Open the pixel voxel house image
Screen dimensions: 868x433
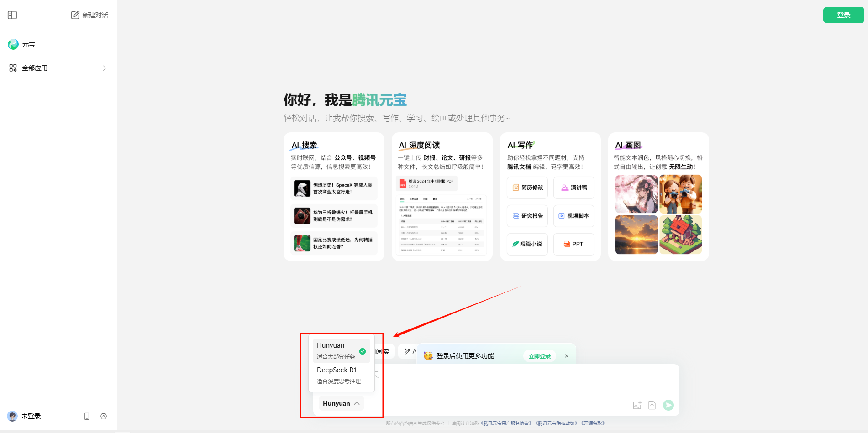680,235
